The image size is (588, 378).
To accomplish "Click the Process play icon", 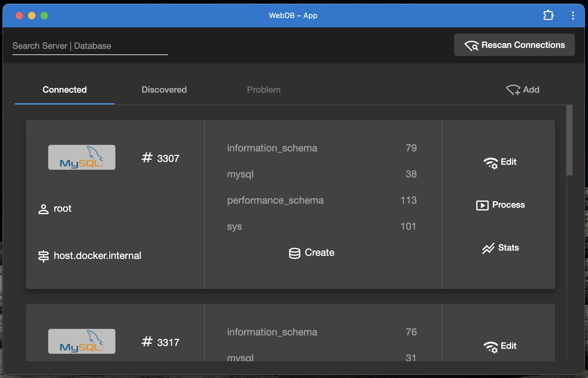I will (482, 205).
